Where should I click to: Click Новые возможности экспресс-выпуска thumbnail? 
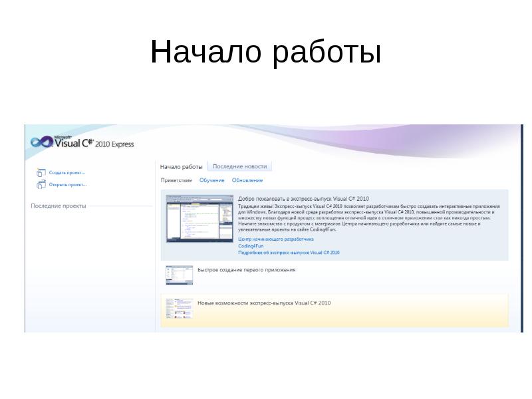pyautogui.click(x=179, y=309)
